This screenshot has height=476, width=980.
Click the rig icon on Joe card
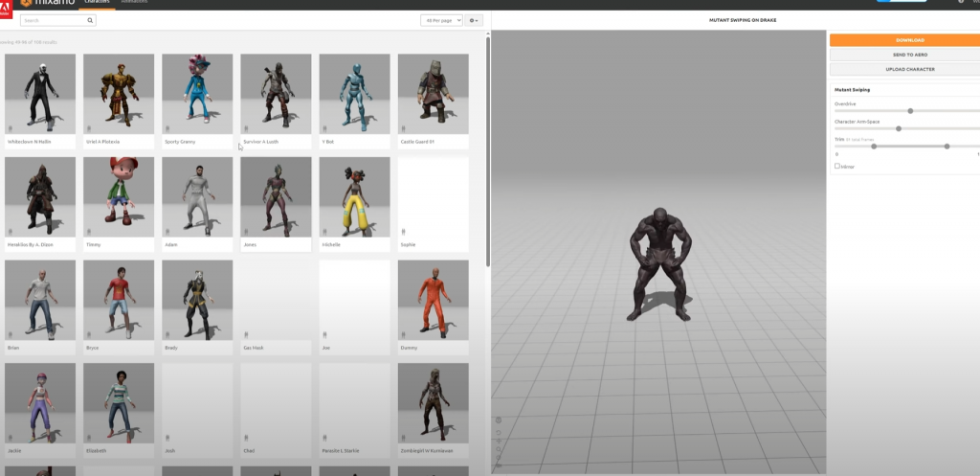click(324, 334)
